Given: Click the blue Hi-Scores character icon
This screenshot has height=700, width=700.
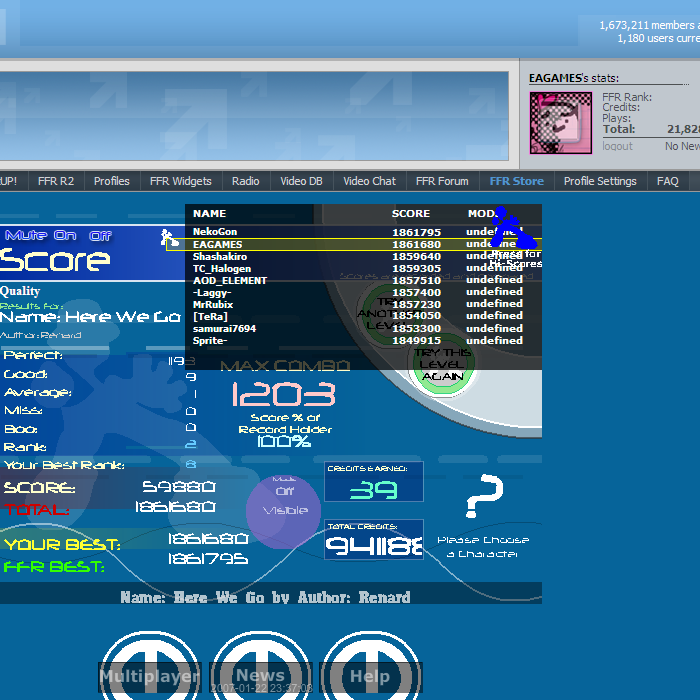Looking at the screenshot, I should 510,226.
